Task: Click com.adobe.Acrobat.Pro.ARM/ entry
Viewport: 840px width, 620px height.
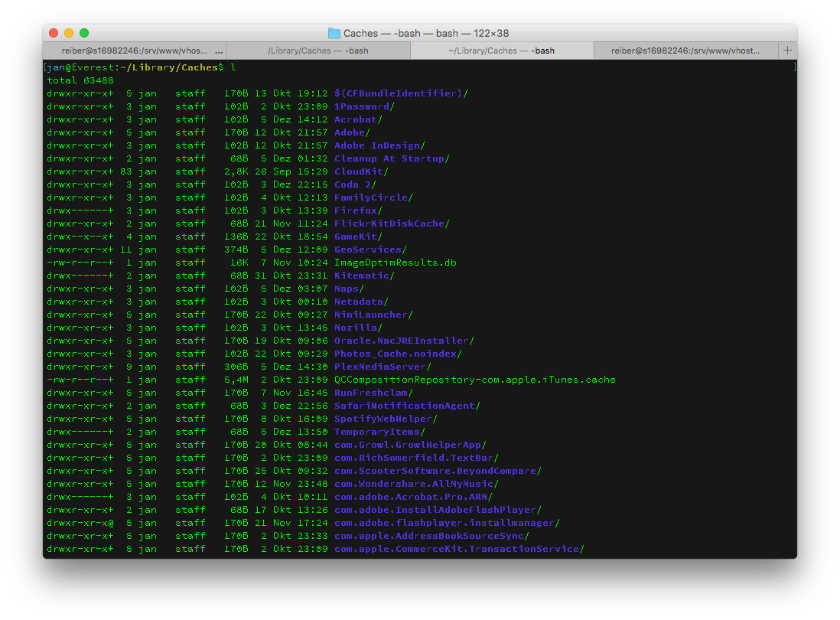Action: [x=413, y=497]
